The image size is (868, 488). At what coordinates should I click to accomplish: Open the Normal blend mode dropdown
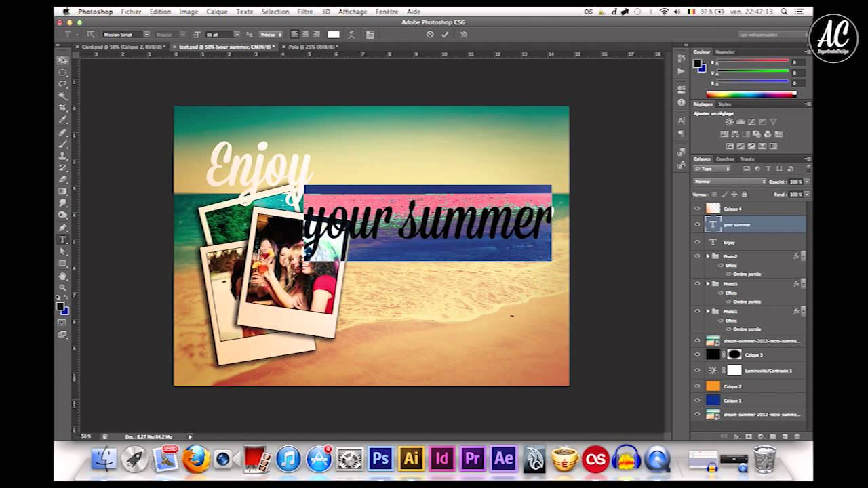point(730,182)
